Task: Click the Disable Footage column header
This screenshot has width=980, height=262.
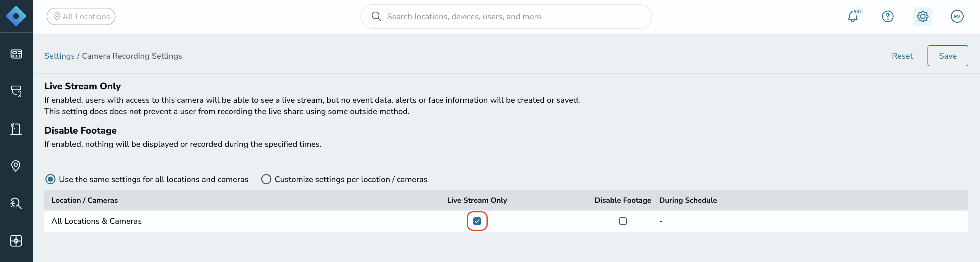Action: (623, 200)
